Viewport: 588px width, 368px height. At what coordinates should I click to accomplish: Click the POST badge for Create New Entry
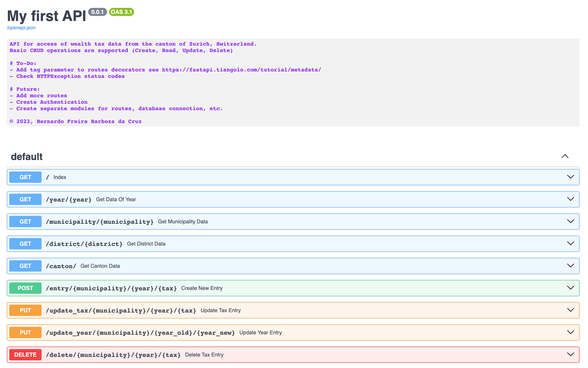point(25,288)
